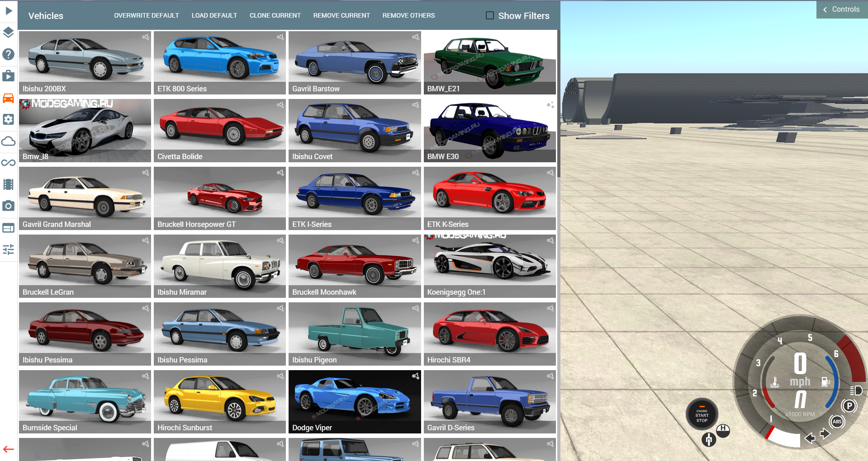The image size is (868, 461).
Task: Click the ABS indicator on the tachometer
Action: pyautogui.click(x=837, y=422)
